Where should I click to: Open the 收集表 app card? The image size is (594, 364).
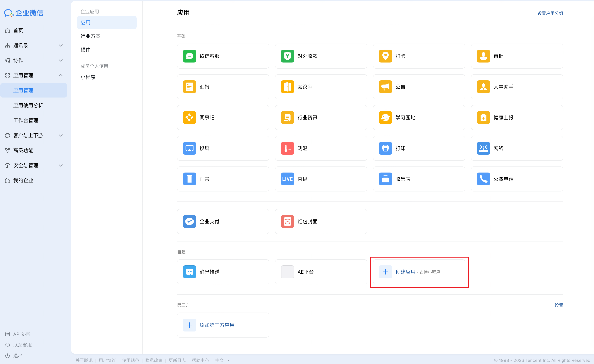tap(419, 179)
